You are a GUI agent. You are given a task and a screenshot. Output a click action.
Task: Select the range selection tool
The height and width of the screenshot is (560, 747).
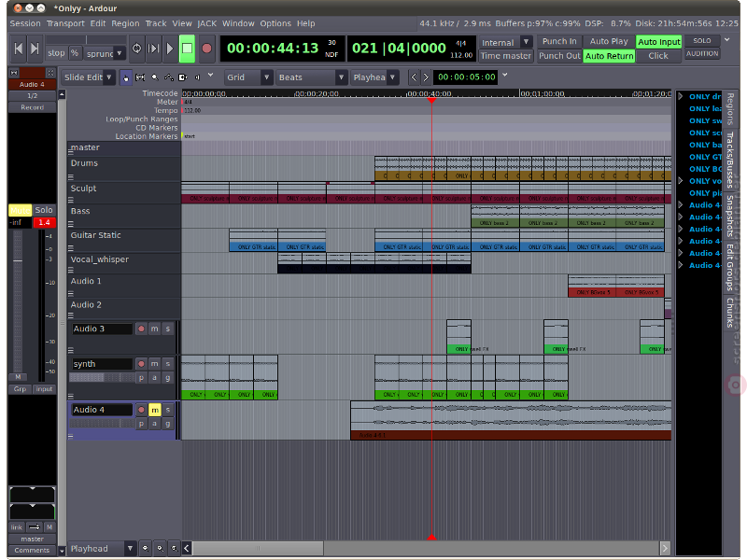pyautogui.click(x=140, y=77)
